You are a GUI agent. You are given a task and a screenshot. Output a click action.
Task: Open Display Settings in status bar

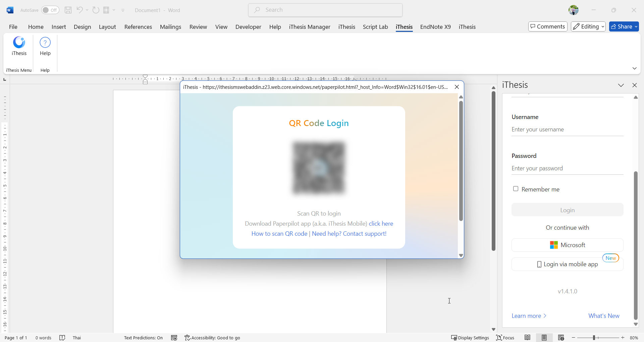[x=470, y=338]
